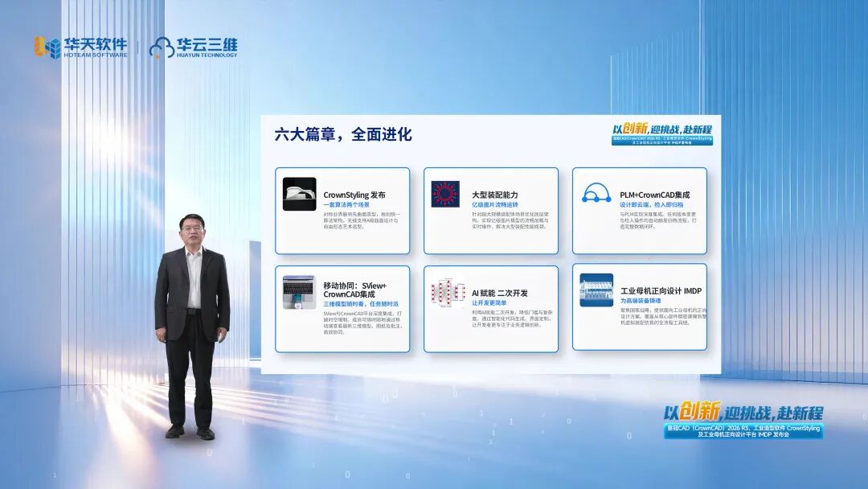
Task: Click the 六大篇章，全面进化 slide heading
Action: coord(343,134)
